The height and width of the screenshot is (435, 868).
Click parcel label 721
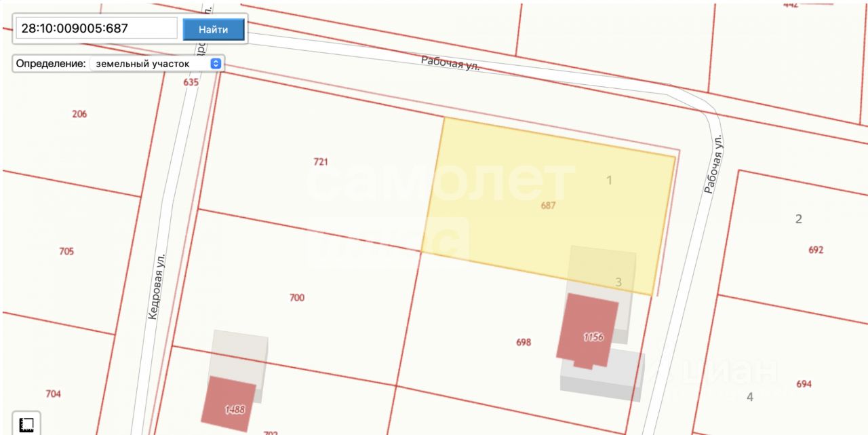point(321,162)
